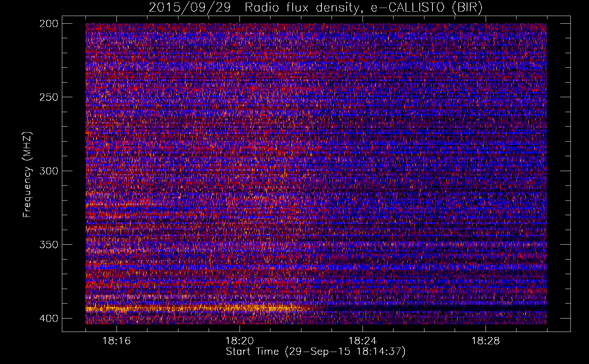Click the plot title 'Radio flux density, e-CALLISTO (BIR)'
This screenshot has width=589, height=364.
(363, 8)
